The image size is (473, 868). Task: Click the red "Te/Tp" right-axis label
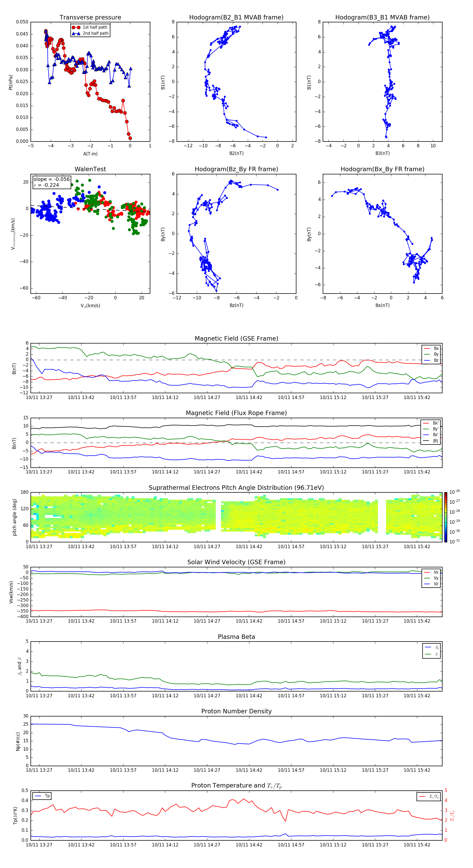tap(453, 815)
